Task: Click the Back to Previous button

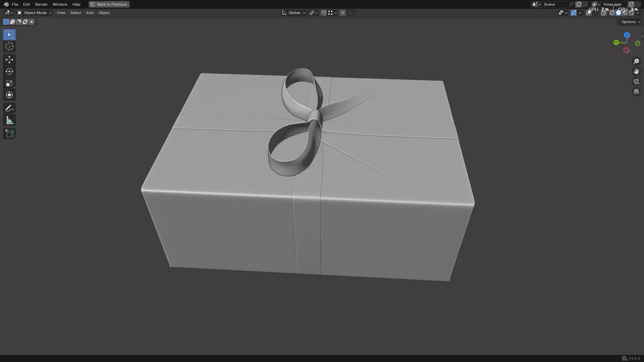Action: tap(109, 4)
